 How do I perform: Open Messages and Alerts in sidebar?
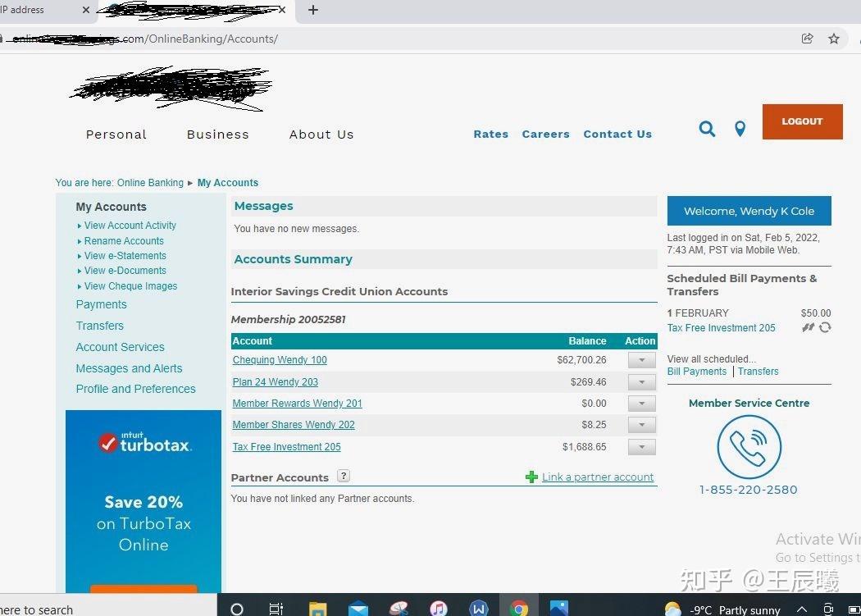(x=129, y=368)
